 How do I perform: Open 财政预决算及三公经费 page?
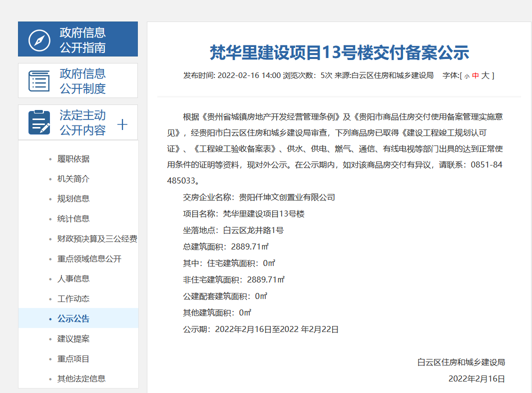click(97, 239)
